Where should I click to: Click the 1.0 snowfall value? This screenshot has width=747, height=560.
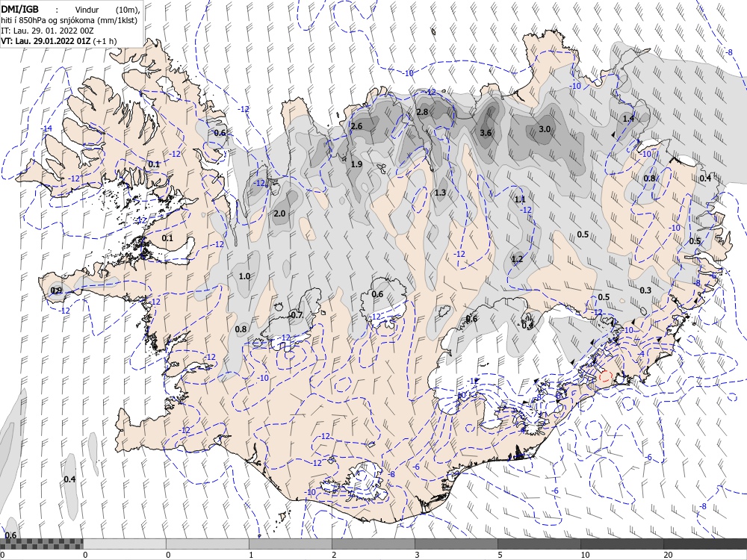(244, 276)
